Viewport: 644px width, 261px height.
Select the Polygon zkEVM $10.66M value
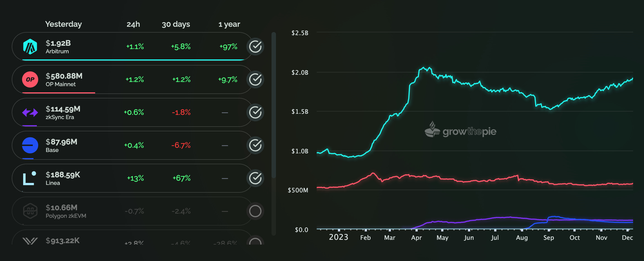62,208
